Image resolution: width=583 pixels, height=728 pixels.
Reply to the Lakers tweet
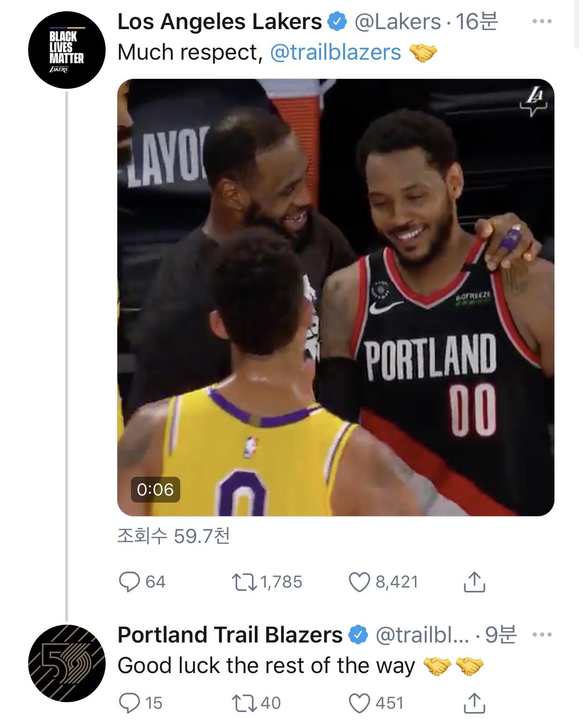(x=130, y=582)
